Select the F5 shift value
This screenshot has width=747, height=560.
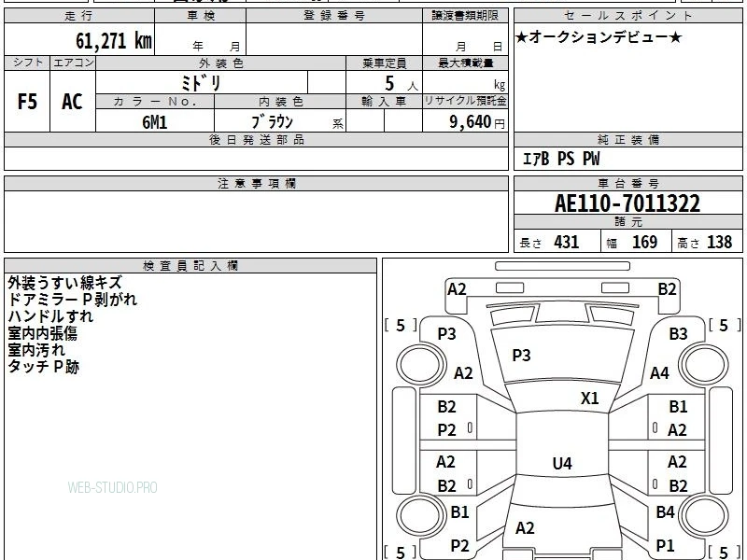27,102
